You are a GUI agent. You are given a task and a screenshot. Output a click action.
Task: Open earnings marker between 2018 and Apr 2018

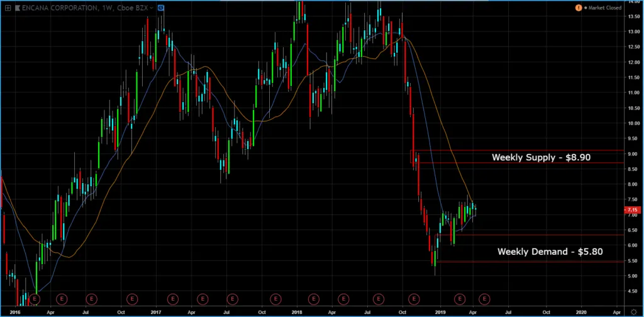pos(313,299)
